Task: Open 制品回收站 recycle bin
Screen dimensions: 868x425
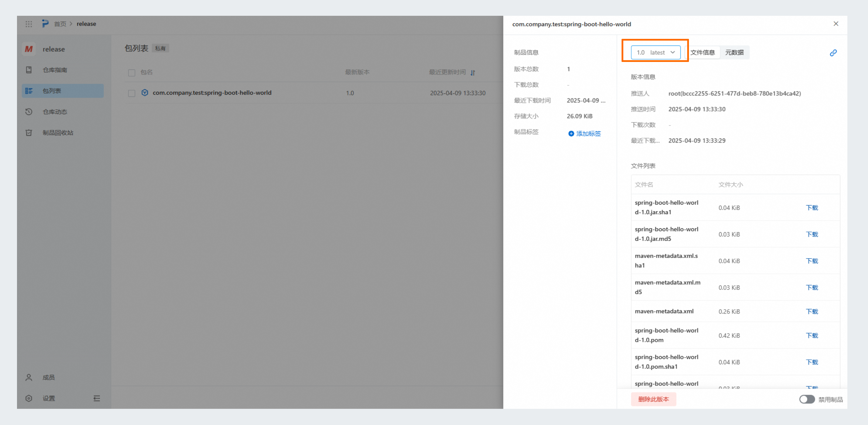Action: 58,132
